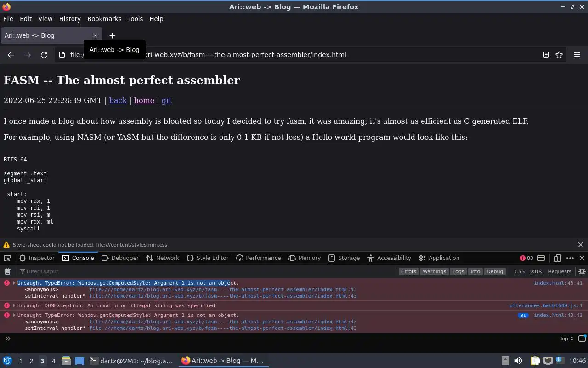The image size is (588, 368).
Task: Open DevTools customize three-dots menu
Action: (x=570, y=258)
